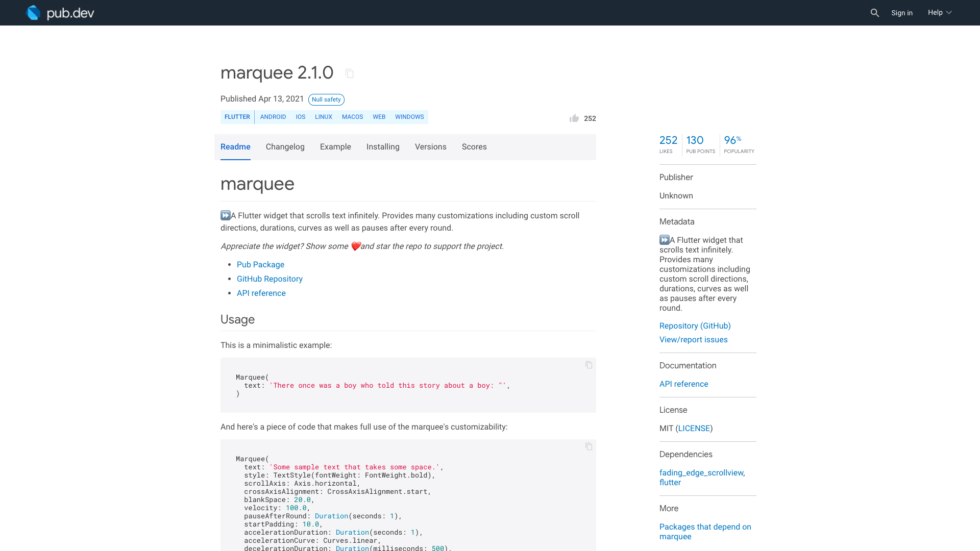Select the Dart logo in the header
The height and width of the screenshot is (551, 980).
(x=33, y=12)
